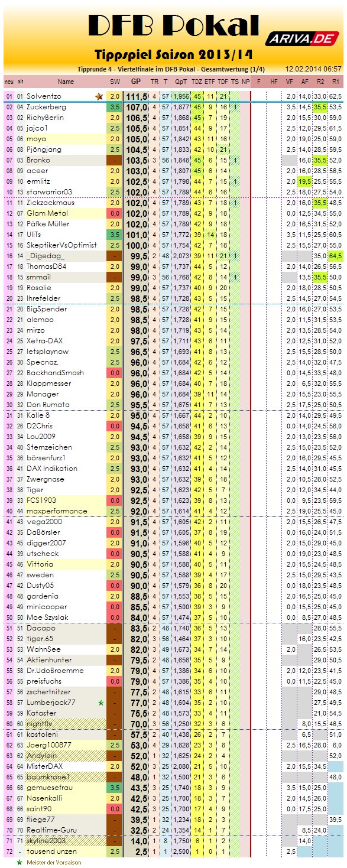347x868 pixels.
Task: Select the player name 'Glam Metal'
Action: coord(47,213)
